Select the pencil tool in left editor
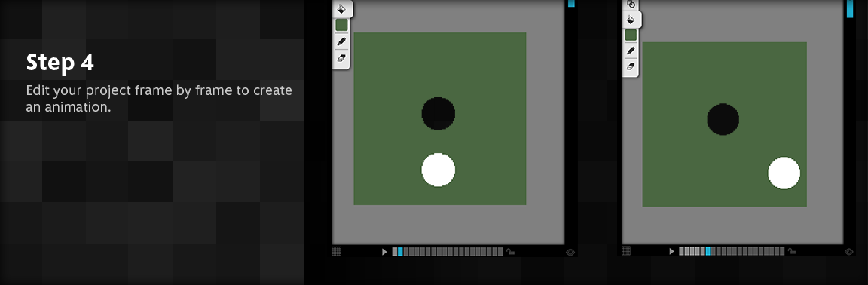868x285 pixels. [341, 41]
